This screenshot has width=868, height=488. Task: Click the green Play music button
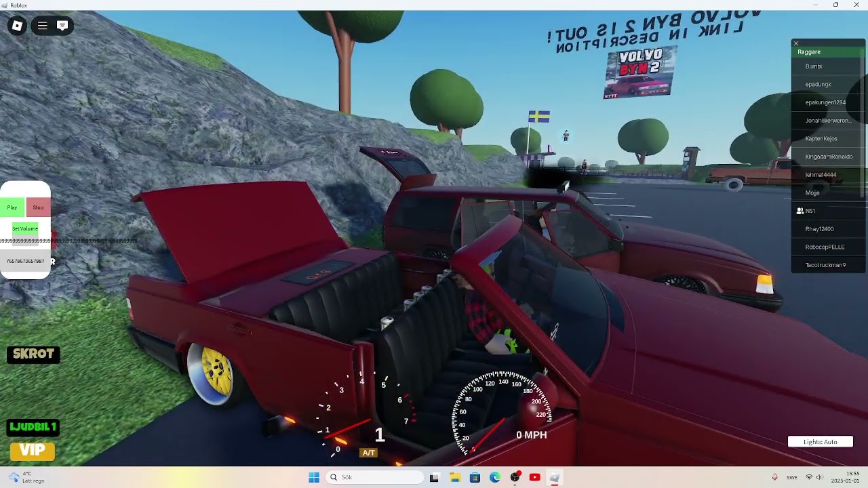[x=12, y=207]
